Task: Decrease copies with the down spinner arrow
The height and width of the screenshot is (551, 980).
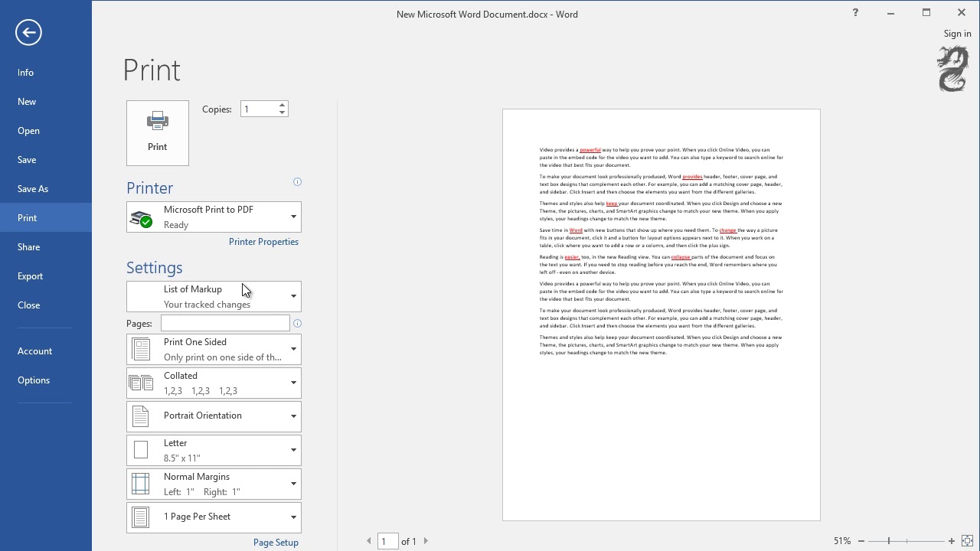Action: [283, 113]
